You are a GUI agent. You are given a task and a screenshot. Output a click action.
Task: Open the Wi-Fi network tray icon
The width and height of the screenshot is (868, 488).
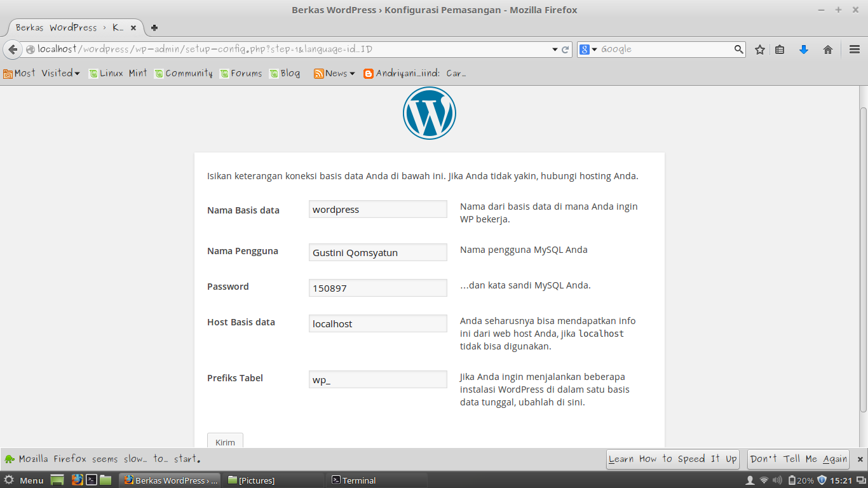click(x=764, y=480)
